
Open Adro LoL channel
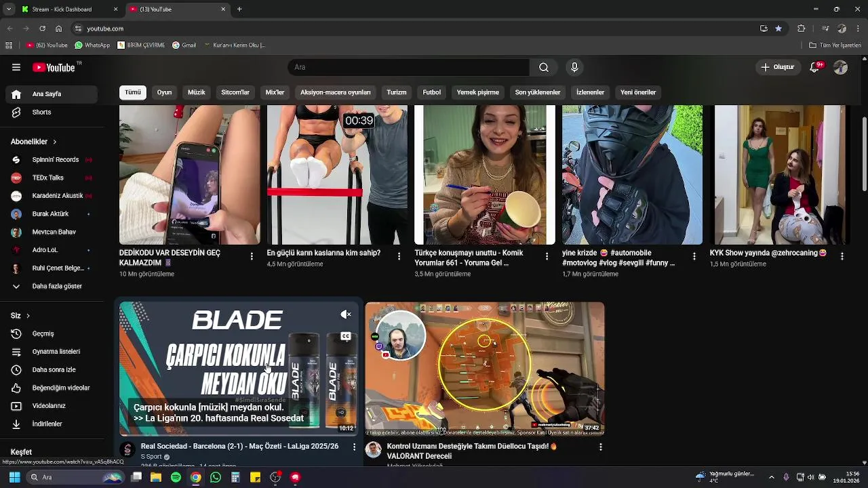53,250
